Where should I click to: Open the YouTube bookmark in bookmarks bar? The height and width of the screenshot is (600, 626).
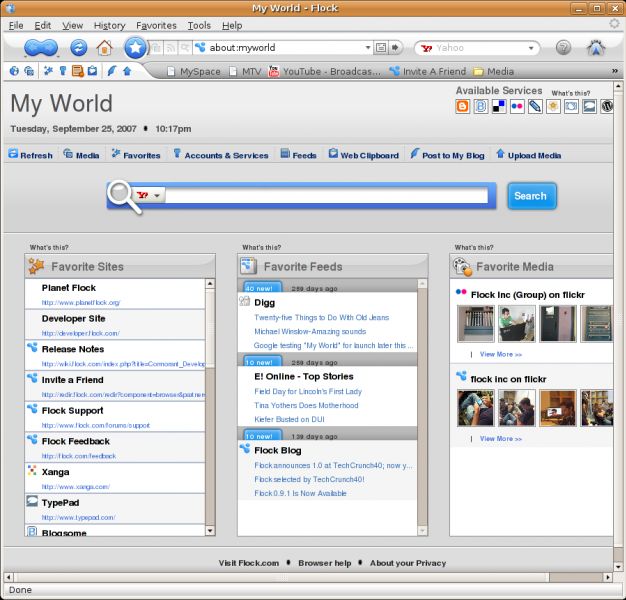tap(325, 71)
